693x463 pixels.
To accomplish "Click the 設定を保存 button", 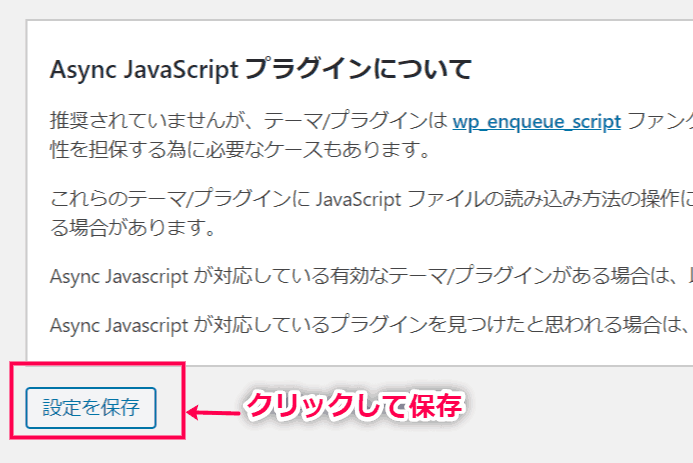I will coord(91,408).
